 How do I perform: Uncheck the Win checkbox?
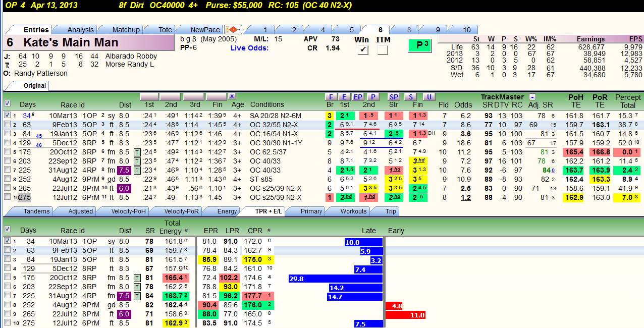coord(362,50)
